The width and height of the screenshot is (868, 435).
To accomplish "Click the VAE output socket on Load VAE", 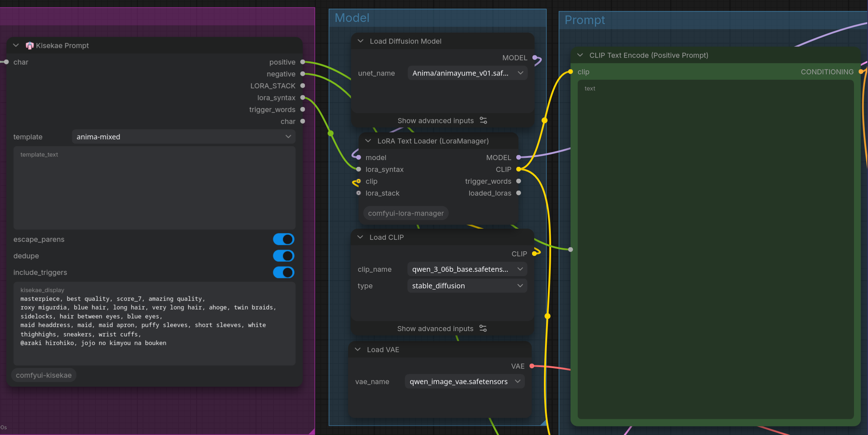I will [x=532, y=366].
